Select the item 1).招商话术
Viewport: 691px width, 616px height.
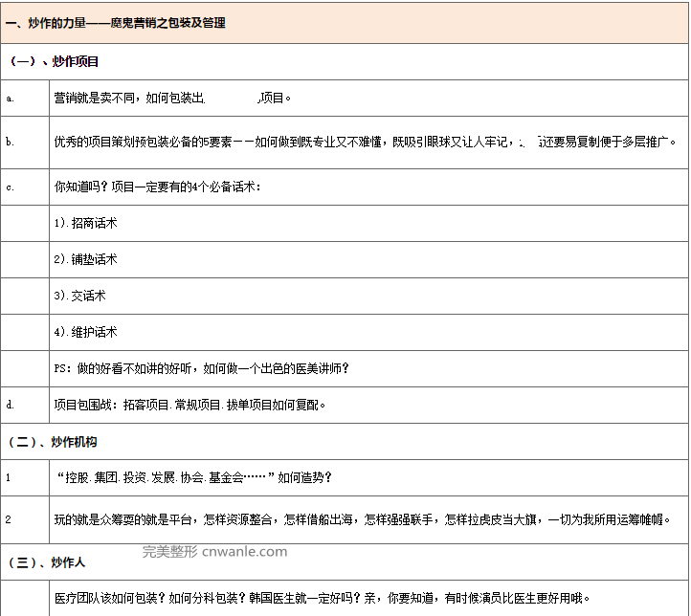click(86, 223)
